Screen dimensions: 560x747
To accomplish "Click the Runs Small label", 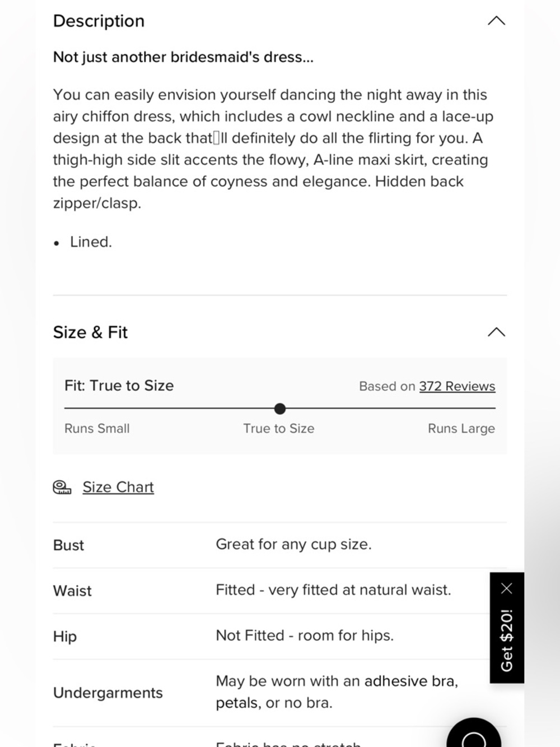I will point(97,429).
